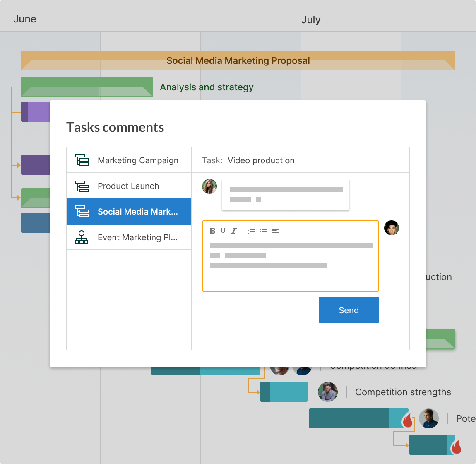Viewport: 476px width, 464px height.
Task: Apply underline formatting in comment editor
Action: (223, 231)
